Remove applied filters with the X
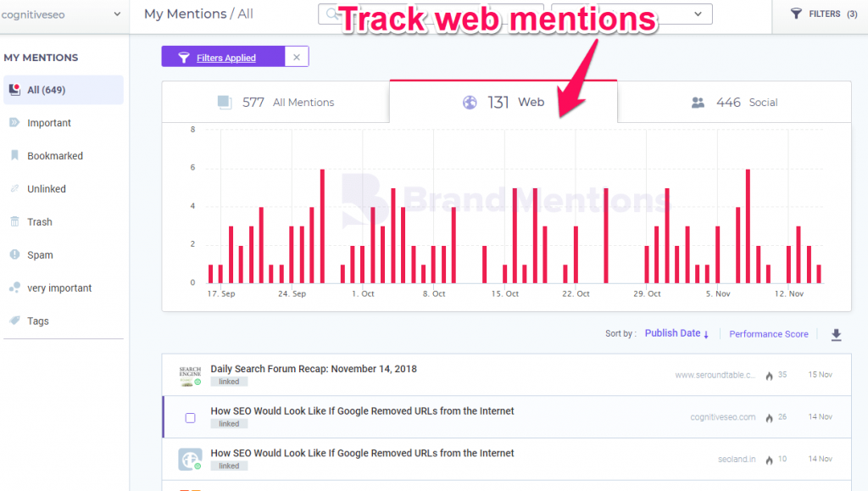This screenshot has height=491, width=868. tap(297, 57)
